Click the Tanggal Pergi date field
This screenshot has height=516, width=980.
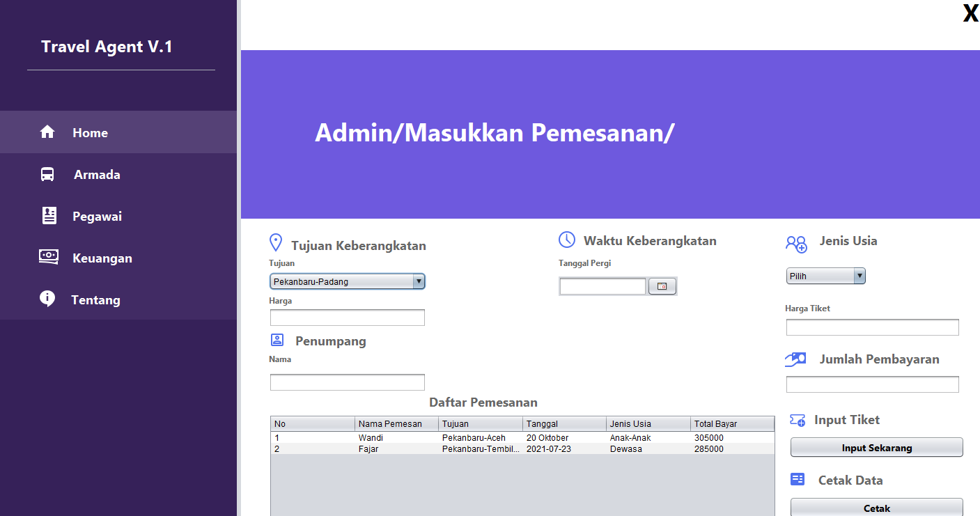[x=603, y=286]
